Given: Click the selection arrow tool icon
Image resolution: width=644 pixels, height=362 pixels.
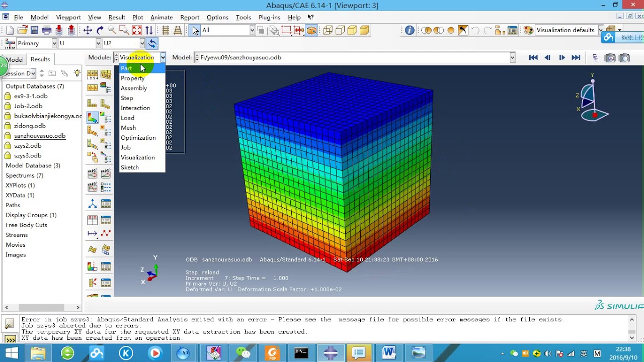Looking at the screenshot, I should click(x=195, y=30).
